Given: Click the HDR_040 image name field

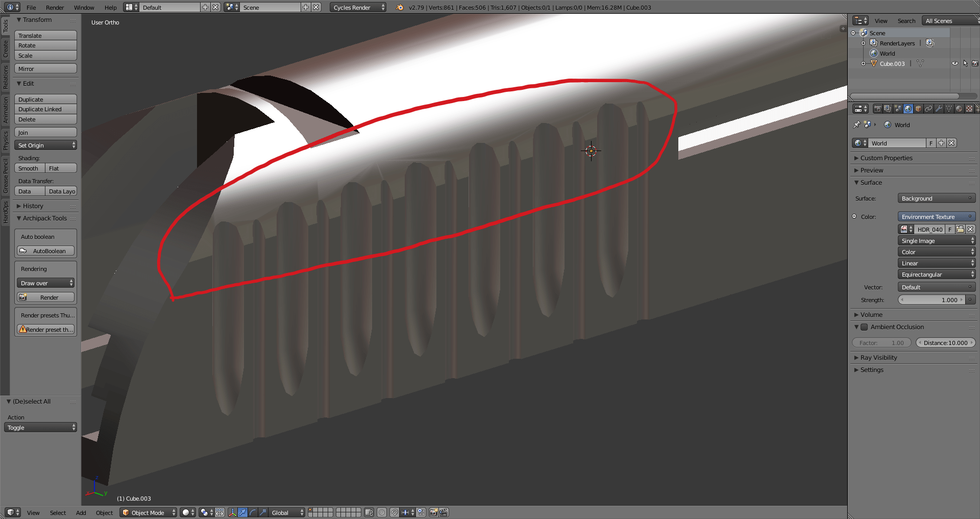Looking at the screenshot, I should 930,229.
